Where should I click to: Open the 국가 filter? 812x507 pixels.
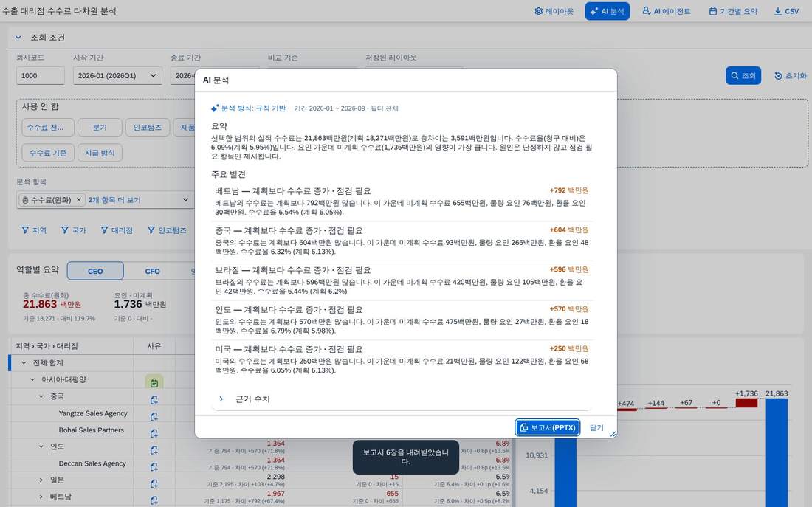[73, 230]
